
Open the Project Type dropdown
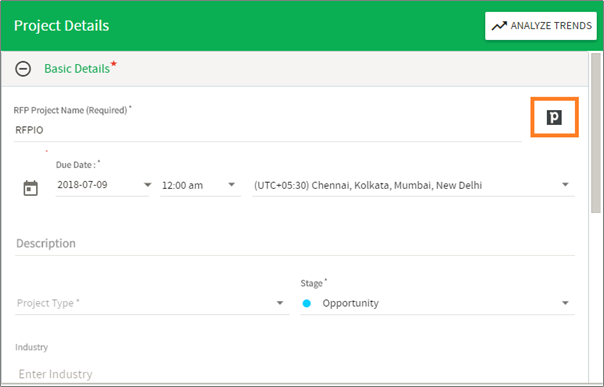152,303
